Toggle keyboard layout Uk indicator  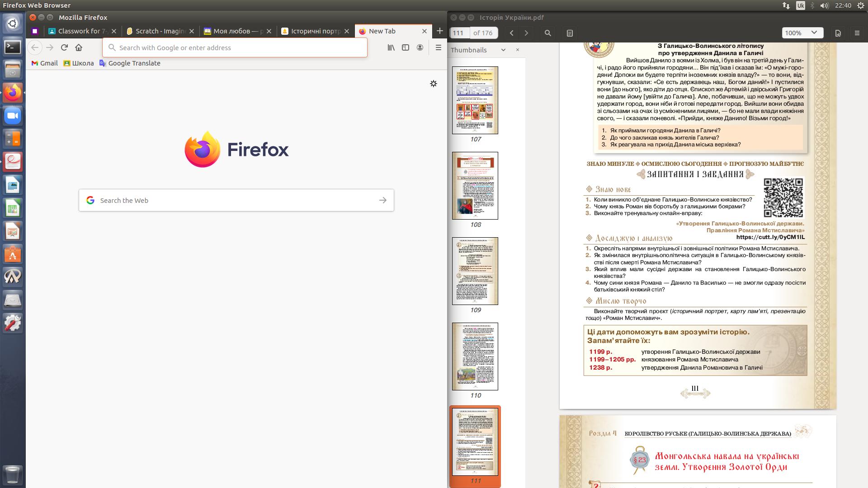click(800, 5)
